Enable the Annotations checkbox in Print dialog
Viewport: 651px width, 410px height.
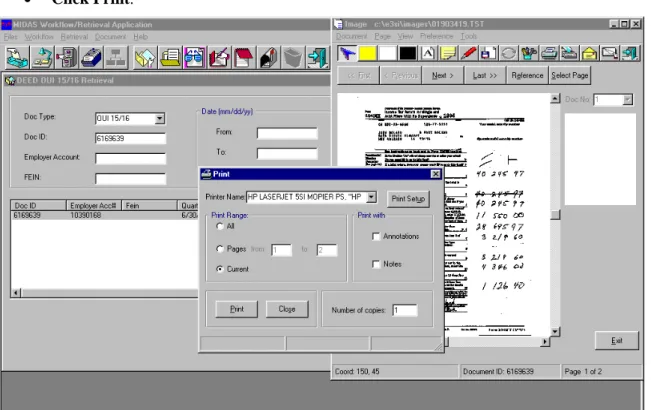click(x=376, y=236)
